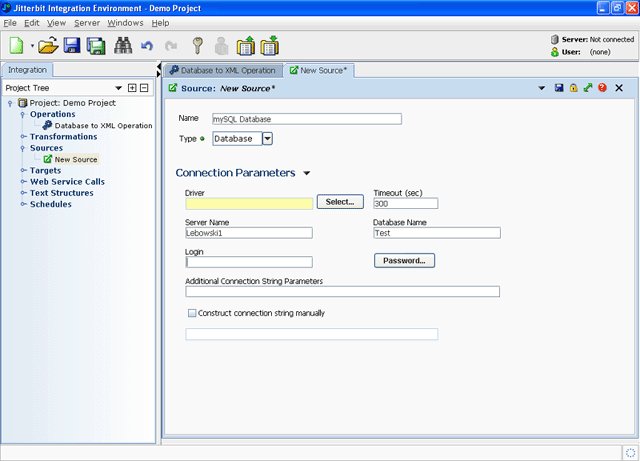Click into the Login input field
The width and height of the screenshot is (640, 461).
pos(249,262)
